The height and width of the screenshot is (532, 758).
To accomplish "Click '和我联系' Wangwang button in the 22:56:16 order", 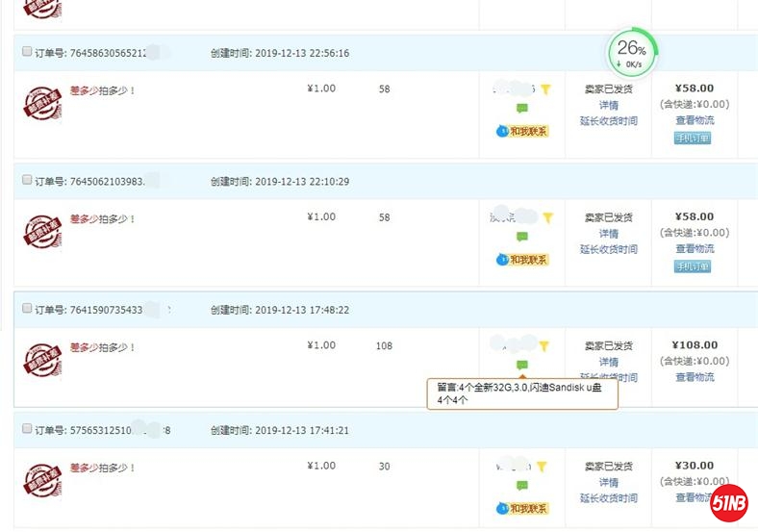I will [523, 131].
